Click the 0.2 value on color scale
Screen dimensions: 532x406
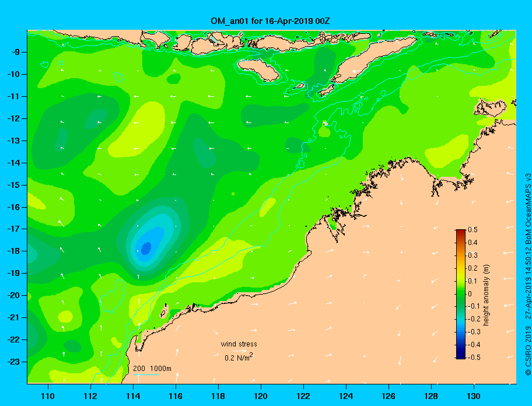tap(473, 268)
